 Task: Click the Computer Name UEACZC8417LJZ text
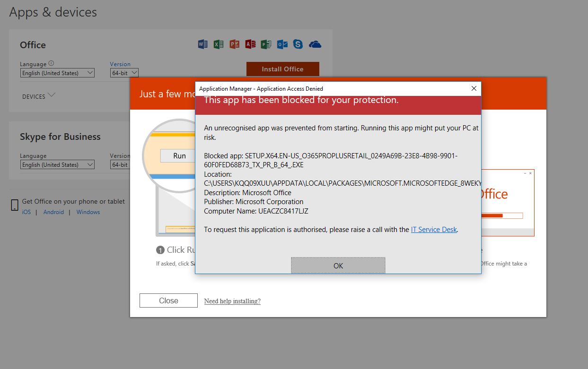click(256, 211)
